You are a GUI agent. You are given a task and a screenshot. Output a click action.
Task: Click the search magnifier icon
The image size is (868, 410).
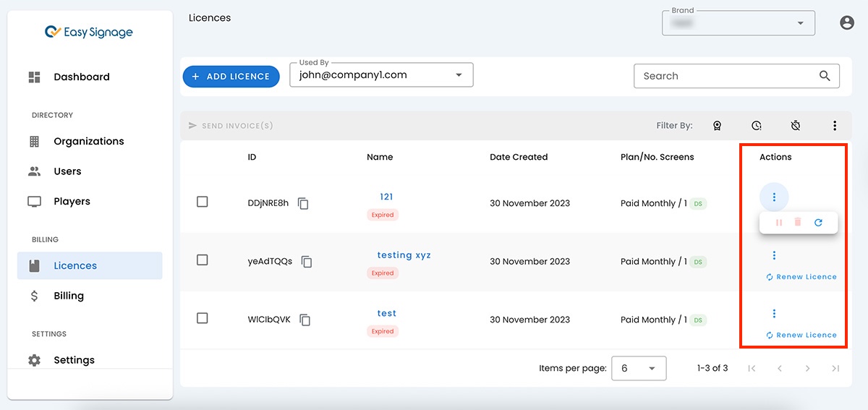pos(825,76)
